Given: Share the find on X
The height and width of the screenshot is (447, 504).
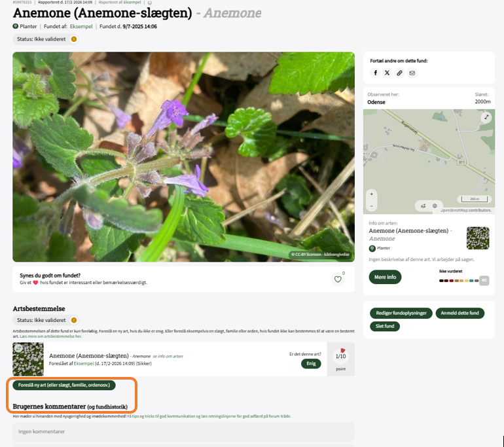Looking at the screenshot, I should point(387,73).
